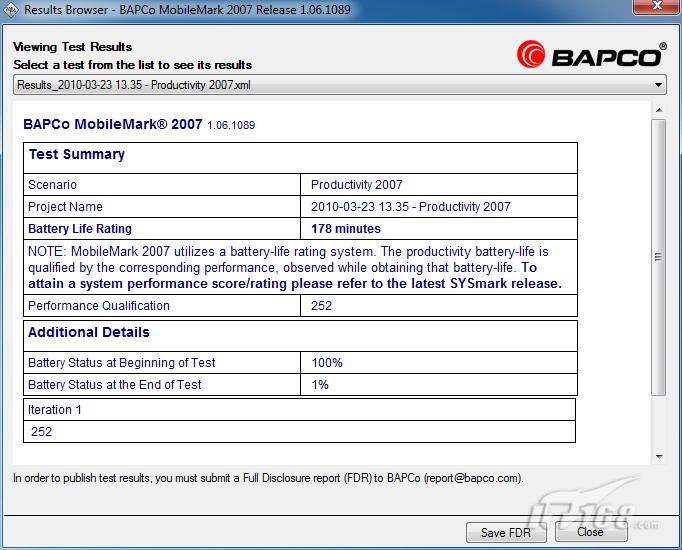Click the 'Test Summary' heading
Screen dimensions: 682x550
[x=77, y=154]
